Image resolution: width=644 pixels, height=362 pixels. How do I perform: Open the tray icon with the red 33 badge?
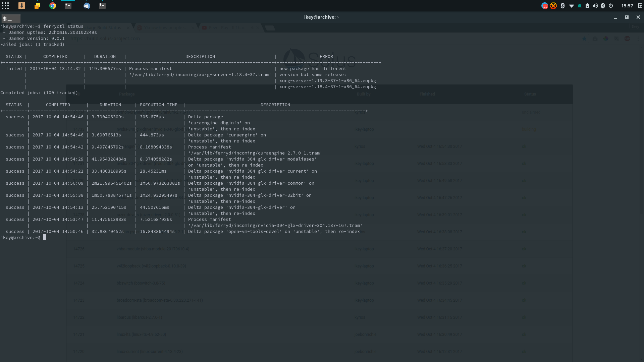point(545,6)
